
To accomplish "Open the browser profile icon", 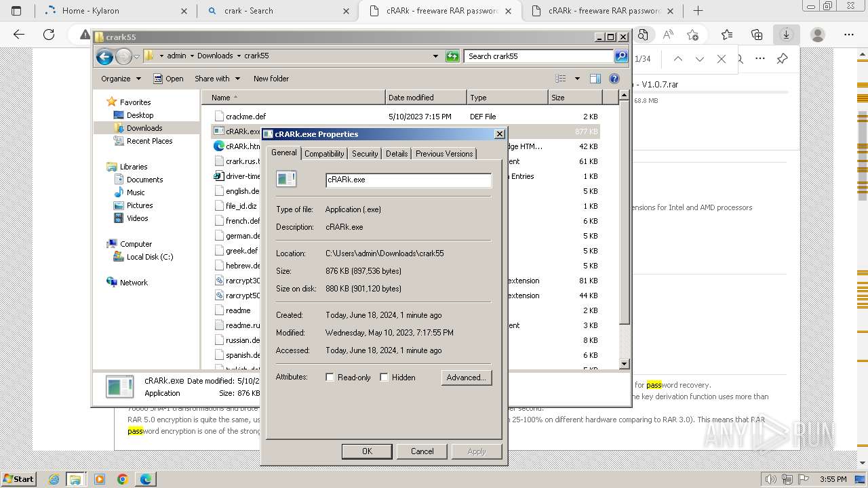I will (818, 35).
